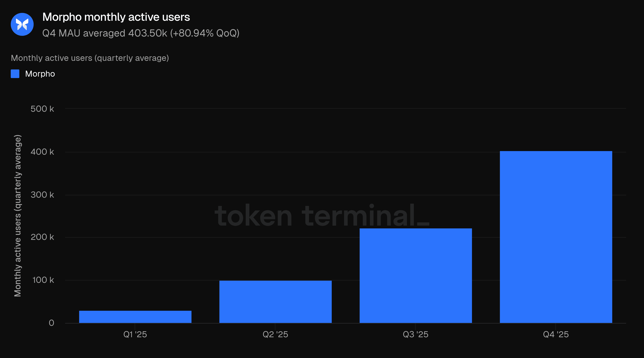This screenshot has width=644, height=358.
Task: Click the token terminal watermark
Action: [322, 216]
